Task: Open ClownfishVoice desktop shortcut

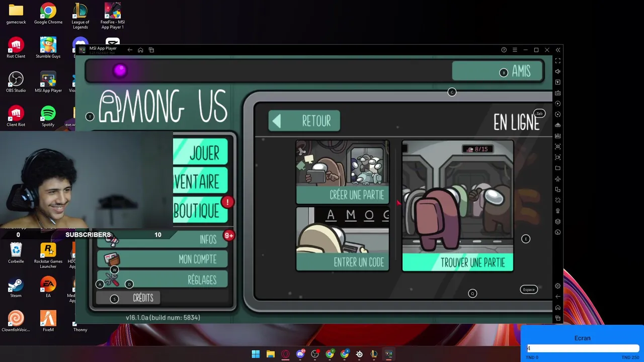Action: click(16, 322)
